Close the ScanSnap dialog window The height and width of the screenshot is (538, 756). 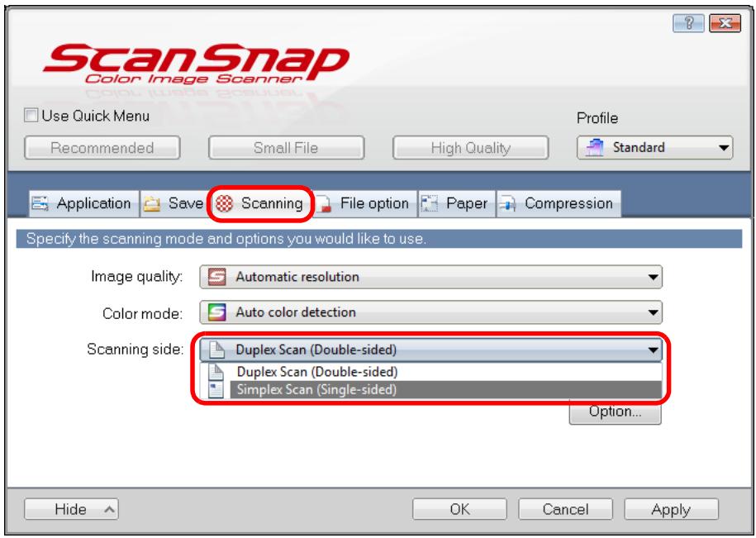click(725, 22)
